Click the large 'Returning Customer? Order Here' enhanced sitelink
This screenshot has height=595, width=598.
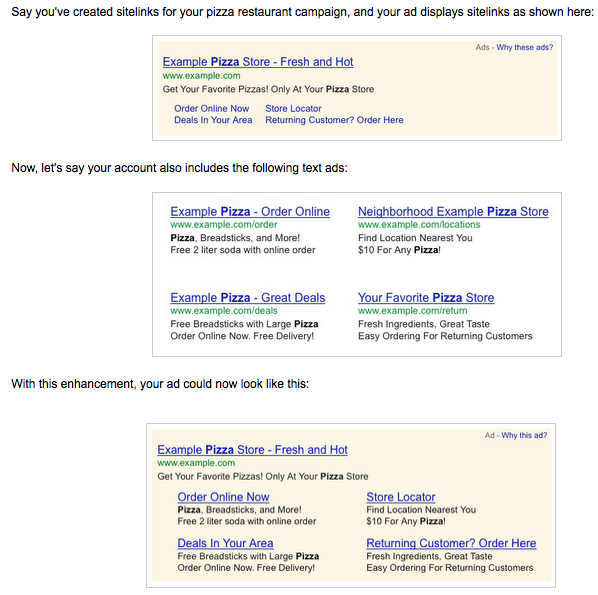(x=451, y=543)
